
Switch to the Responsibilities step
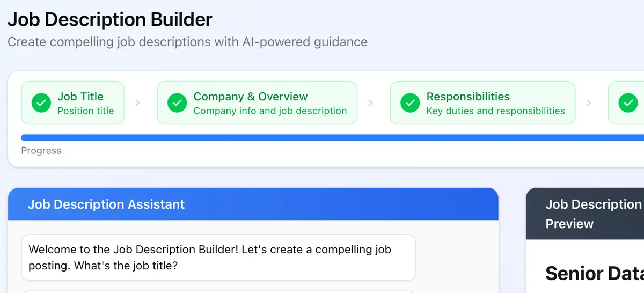[x=468, y=97]
